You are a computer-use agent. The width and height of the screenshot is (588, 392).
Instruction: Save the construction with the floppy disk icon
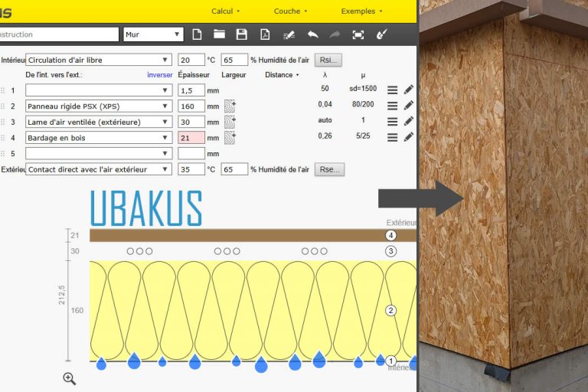[x=241, y=34]
